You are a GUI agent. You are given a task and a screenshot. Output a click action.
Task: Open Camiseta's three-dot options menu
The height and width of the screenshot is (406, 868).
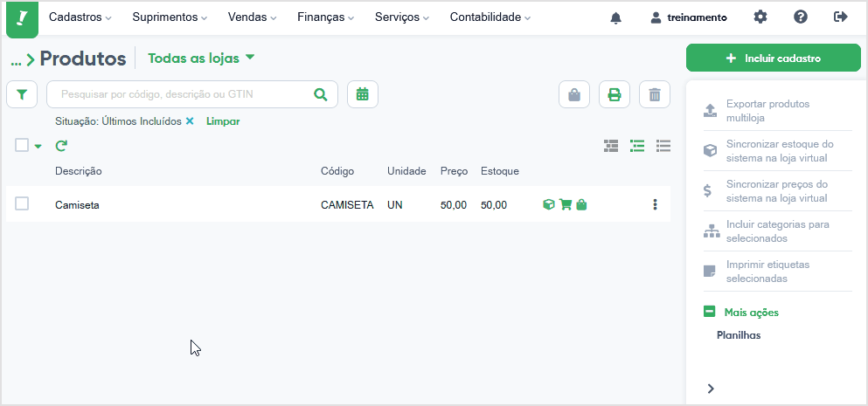click(655, 204)
